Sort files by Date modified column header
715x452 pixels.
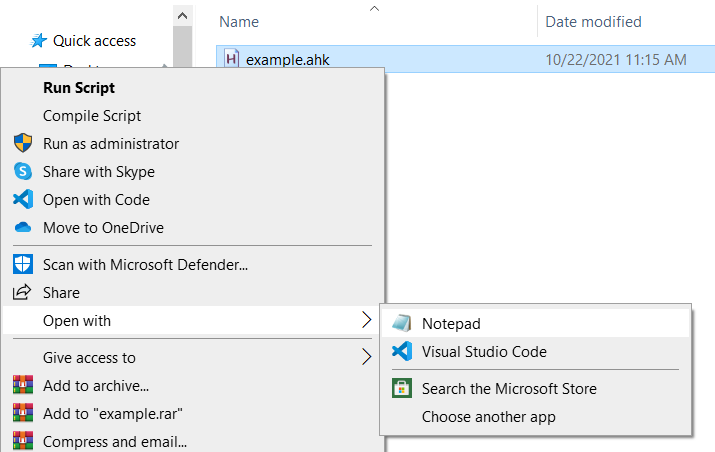tap(593, 21)
